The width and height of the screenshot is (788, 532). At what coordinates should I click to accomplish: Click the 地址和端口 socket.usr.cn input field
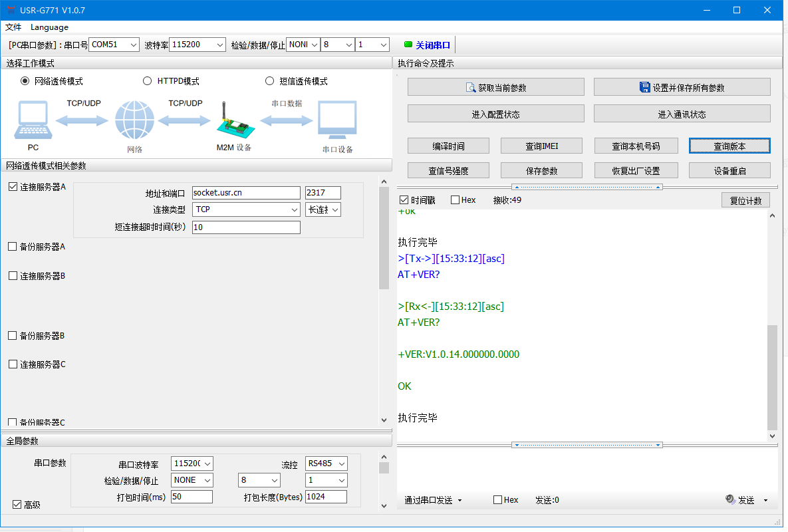246,193
